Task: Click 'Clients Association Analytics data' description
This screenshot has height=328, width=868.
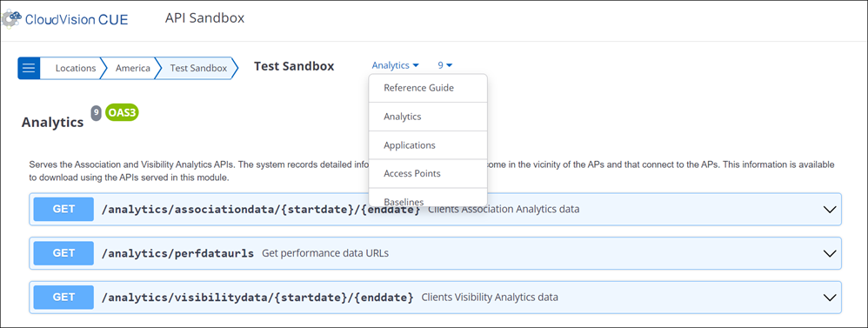Action: tap(504, 210)
